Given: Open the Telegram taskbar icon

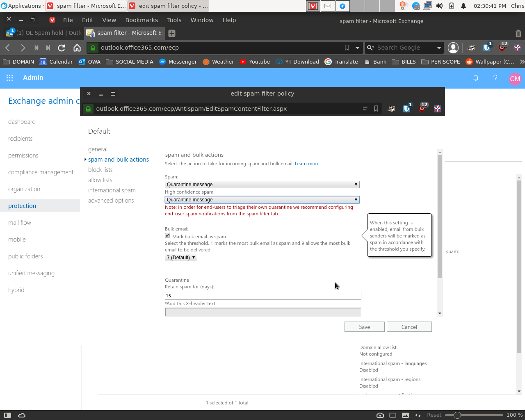Looking at the screenshot, I should pyautogui.click(x=342, y=6).
